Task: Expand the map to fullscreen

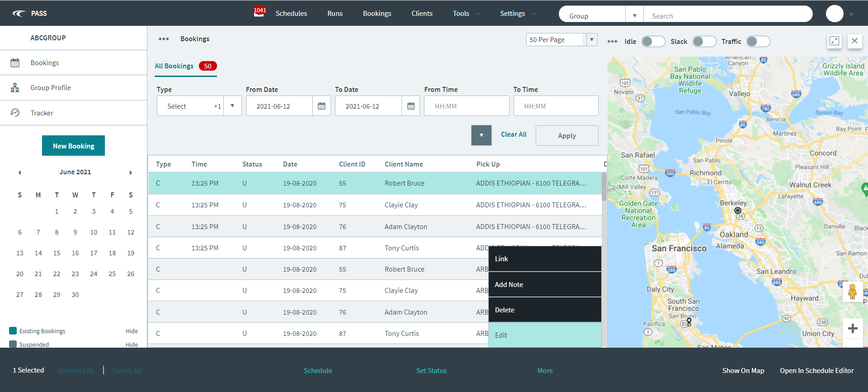Action: [x=834, y=41]
